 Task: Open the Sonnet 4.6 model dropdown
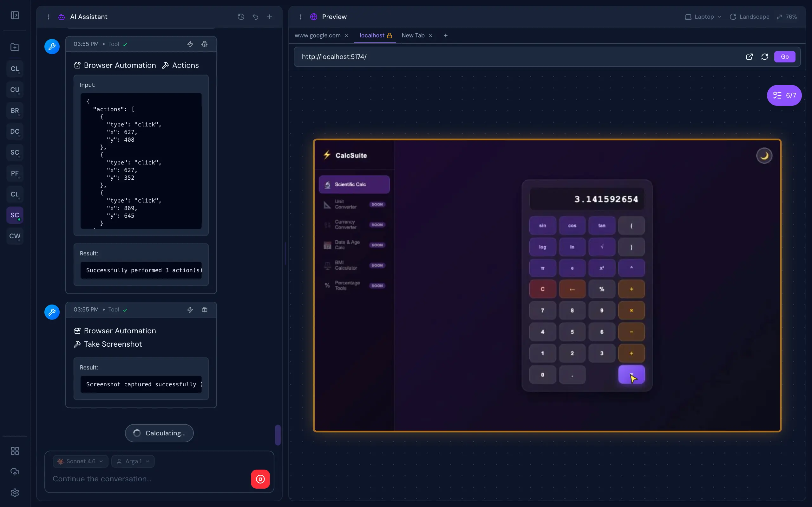click(80, 461)
